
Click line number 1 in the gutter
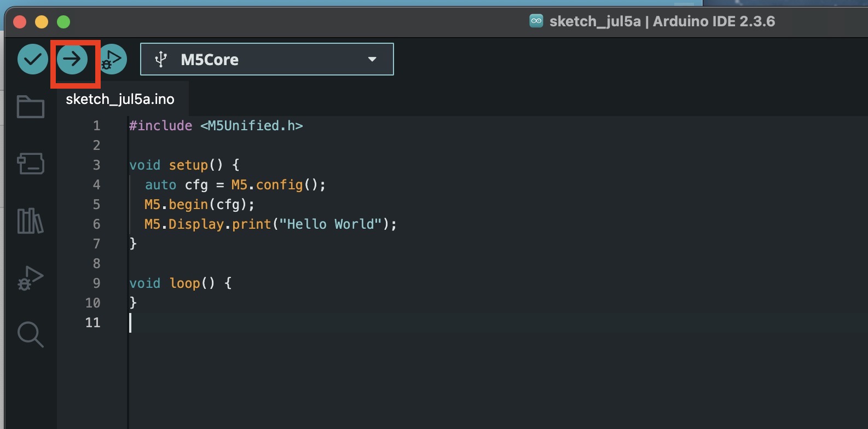[x=96, y=126]
